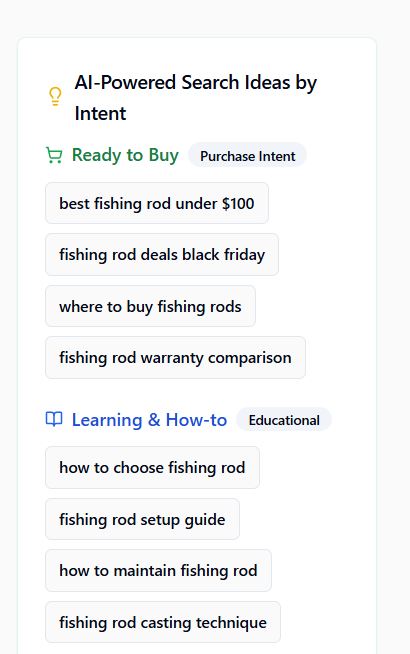Select 'best fishing rod under $100' suggestion
The width and height of the screenshot is (410, 654).
[x=157, y=203]
